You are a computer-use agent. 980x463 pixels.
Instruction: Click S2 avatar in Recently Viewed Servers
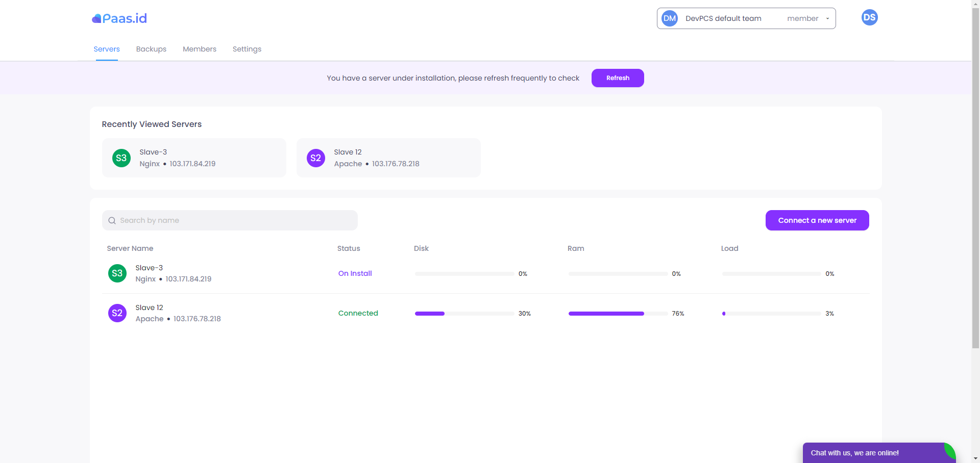[x=316, y=158]
